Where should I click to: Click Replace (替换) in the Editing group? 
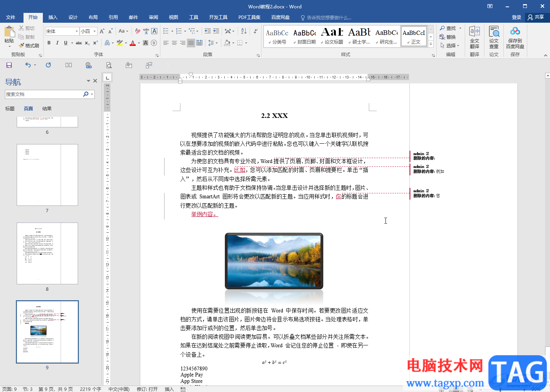[448, 37]
